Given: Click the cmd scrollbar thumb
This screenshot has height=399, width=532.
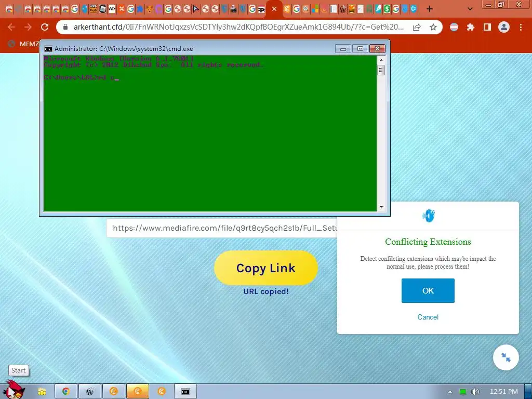Looking at the screenshot, I should coord(381,71).
